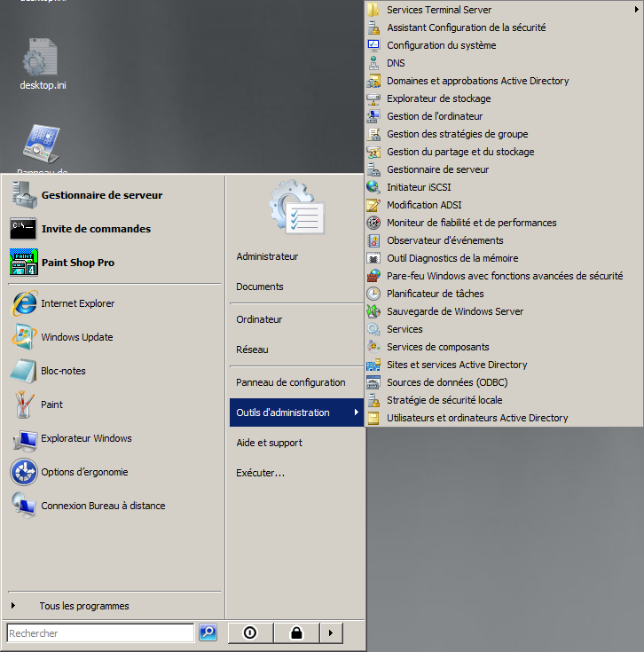This screenshot has width=644, height=652.
Task: Open Panneau de configuration link
Action: tap(290, 382)
